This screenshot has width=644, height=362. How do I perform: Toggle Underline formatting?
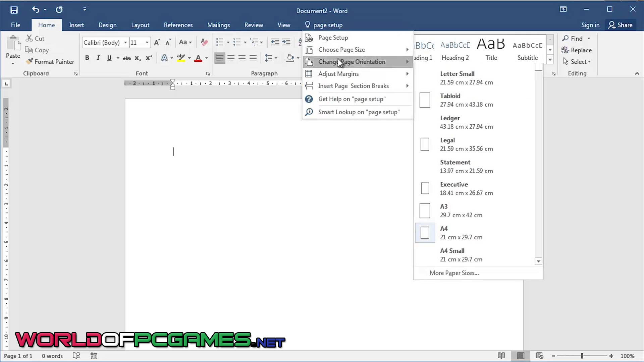pos(109,58)
